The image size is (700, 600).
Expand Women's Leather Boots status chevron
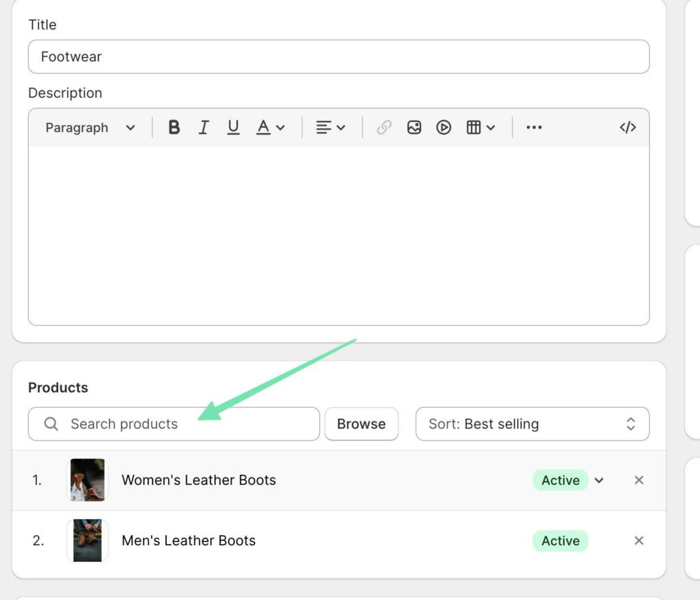[600, 480]
